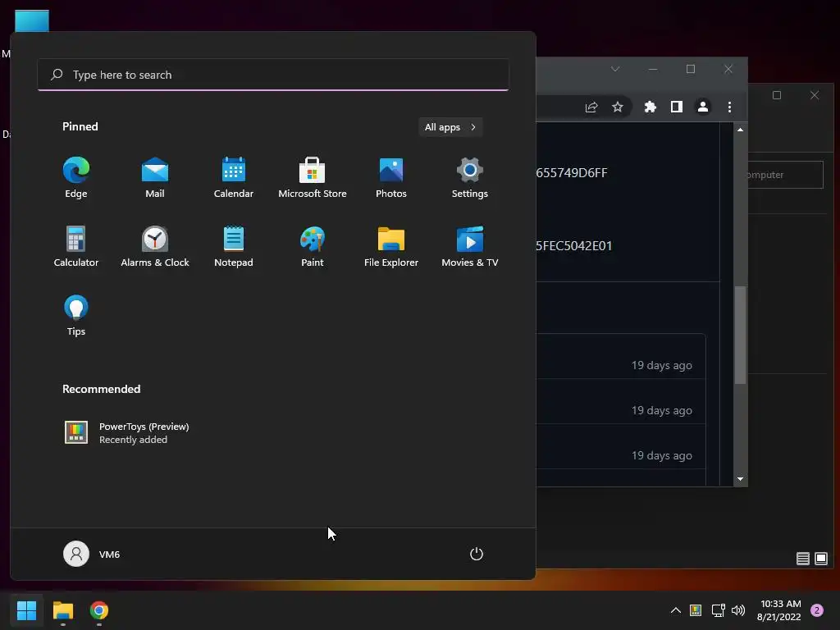The image size is (840, 630).
Task: Open volume control in system tray
Action: (738, 610)
